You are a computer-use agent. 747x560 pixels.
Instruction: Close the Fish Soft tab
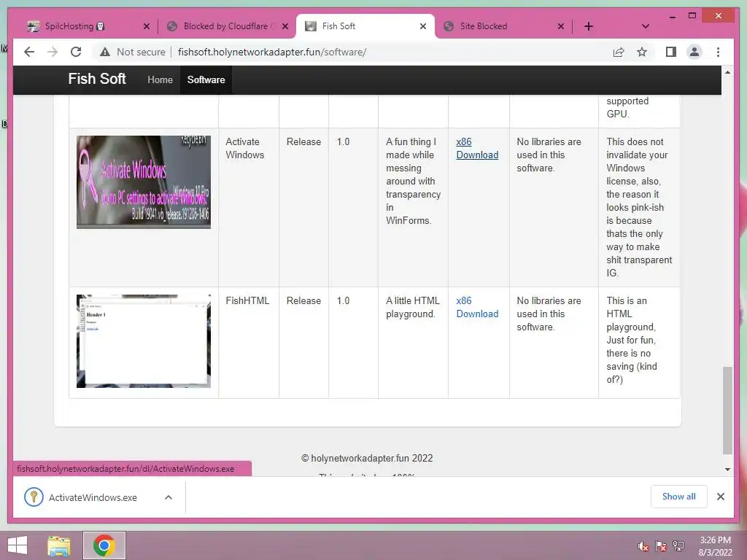click(x=422, y=26)
